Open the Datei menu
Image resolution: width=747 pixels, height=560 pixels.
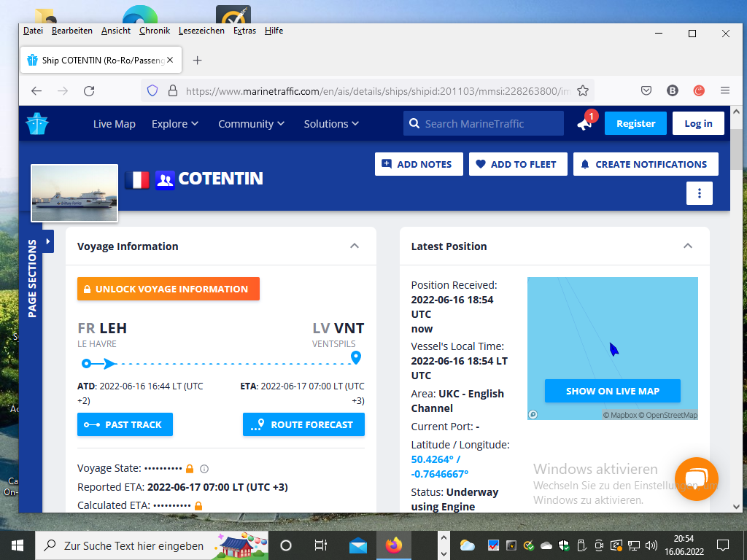(x=33, y=31)
